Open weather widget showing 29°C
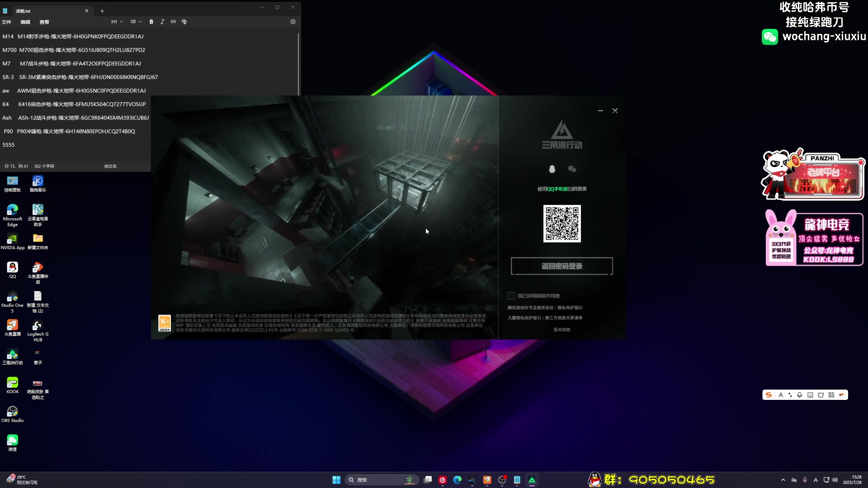This screenshot has width=868, height=488. point(22,480)
